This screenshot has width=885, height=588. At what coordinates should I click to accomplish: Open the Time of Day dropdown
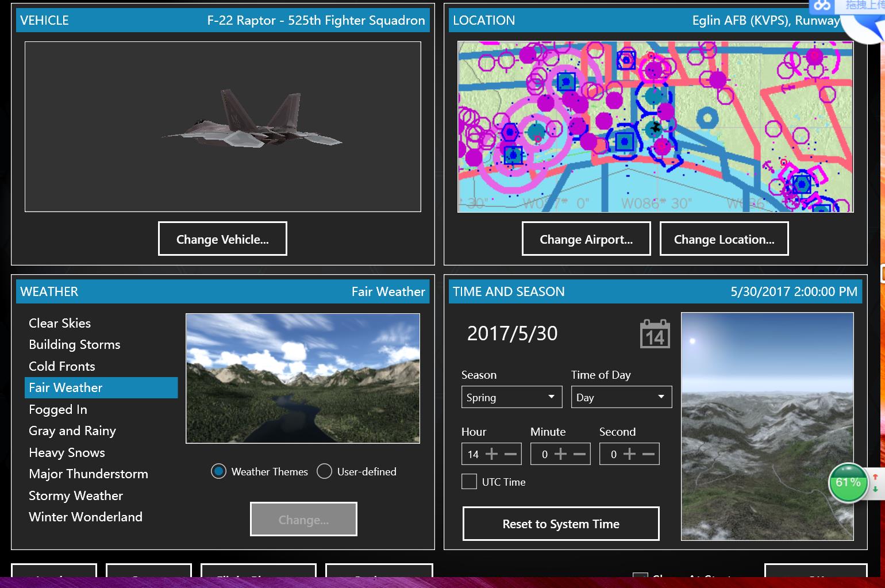621,397
